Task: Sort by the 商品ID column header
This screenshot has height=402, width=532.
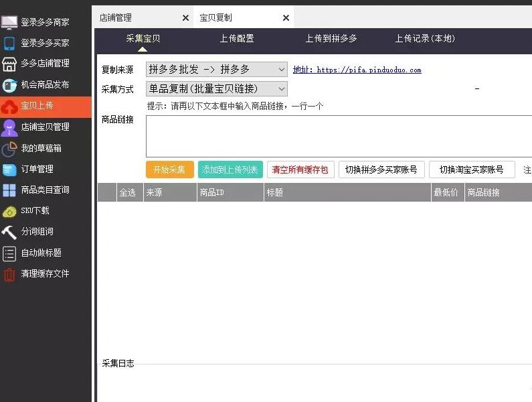Action: point(230,193)
